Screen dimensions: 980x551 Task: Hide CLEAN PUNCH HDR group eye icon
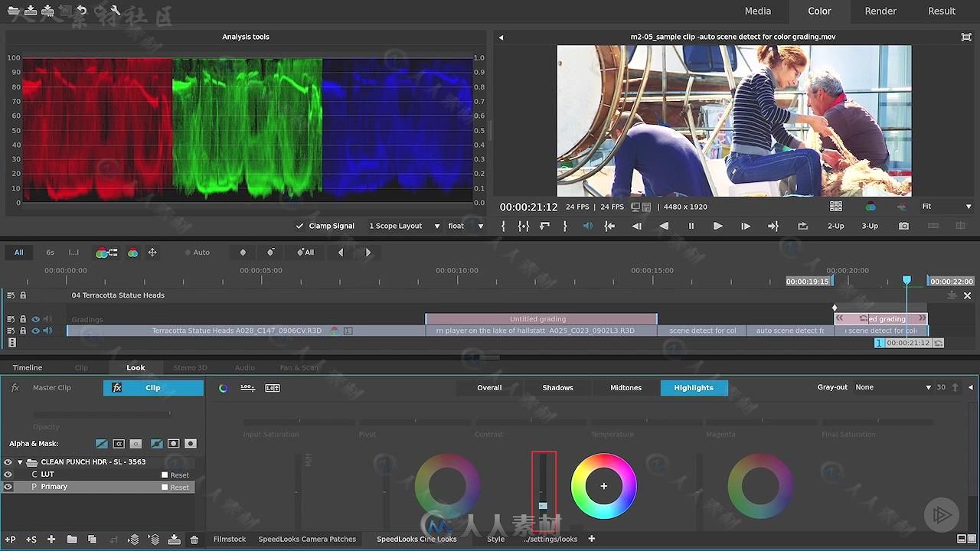coord(8,462)
